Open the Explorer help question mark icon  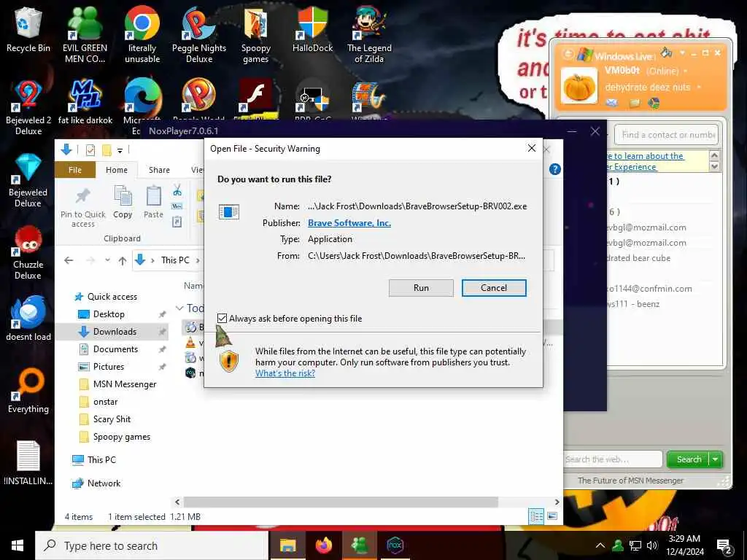[554, 169]
